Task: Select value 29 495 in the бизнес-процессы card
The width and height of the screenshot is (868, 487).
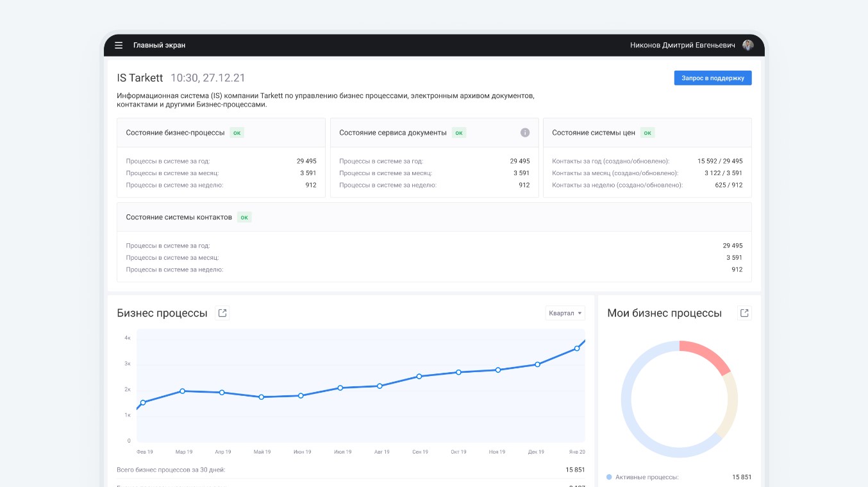Action: 306,161
